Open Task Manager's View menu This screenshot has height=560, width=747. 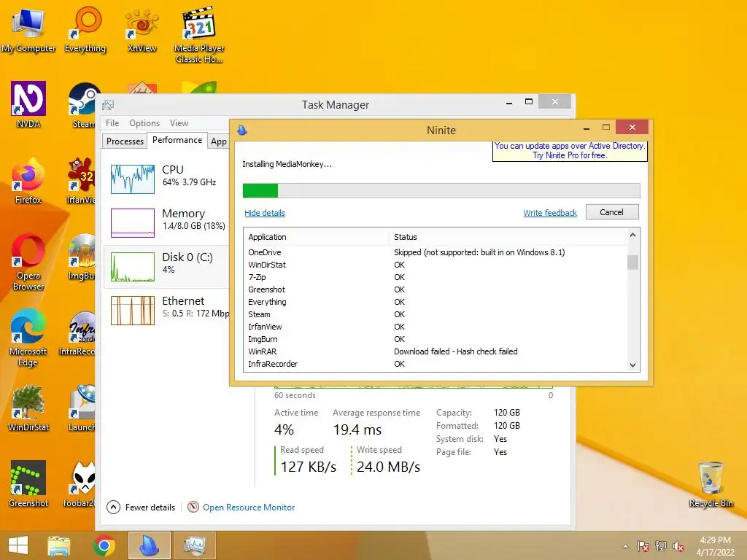pos(179,122)
